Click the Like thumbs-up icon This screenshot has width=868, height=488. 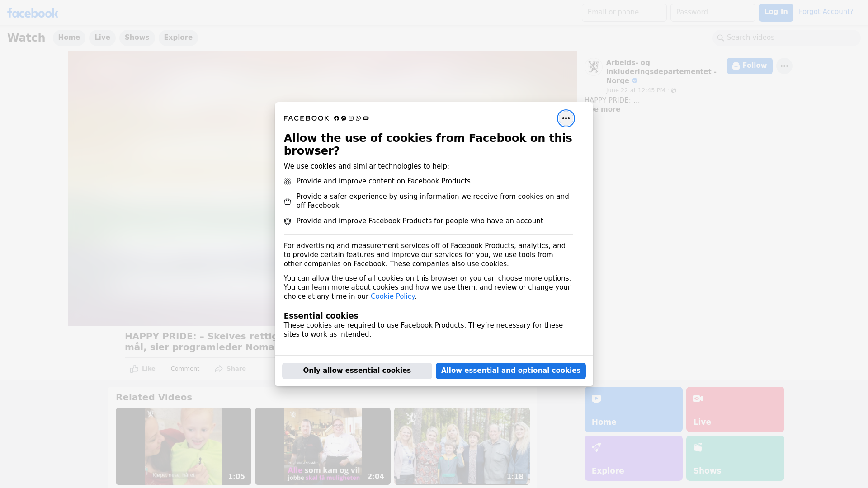click(x=134, y=369)
